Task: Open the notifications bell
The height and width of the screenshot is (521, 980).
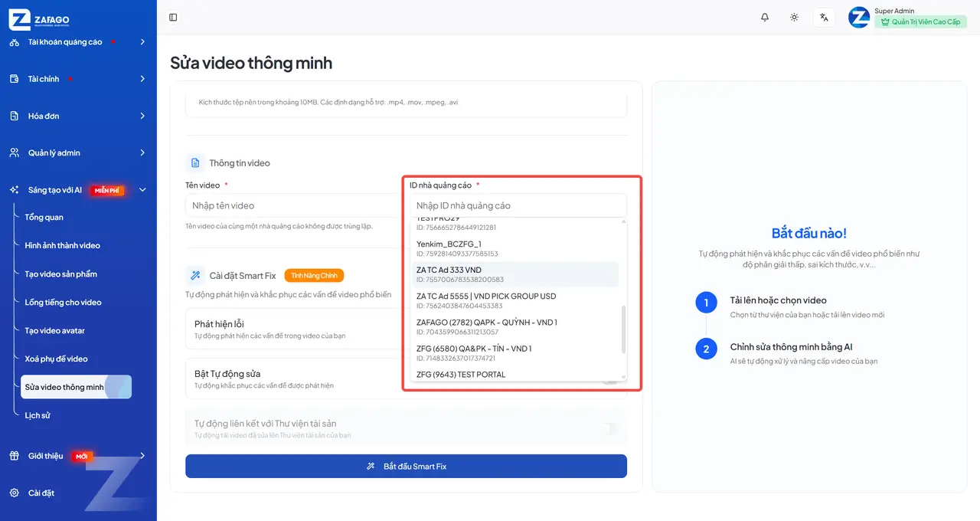Action: (x=765, y=17)
